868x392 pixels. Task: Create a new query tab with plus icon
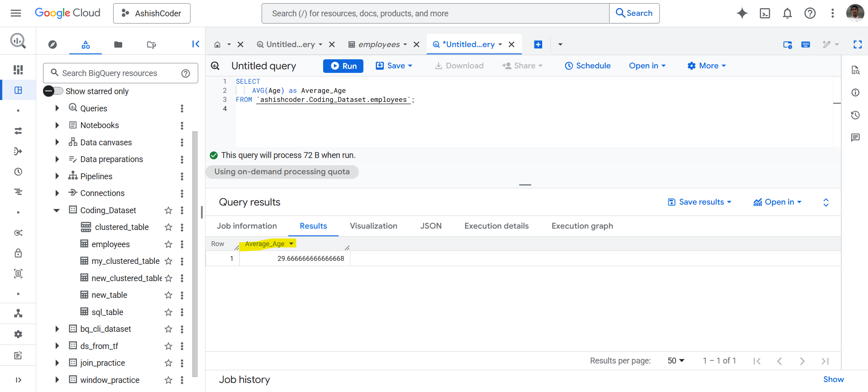click(538, 44)
